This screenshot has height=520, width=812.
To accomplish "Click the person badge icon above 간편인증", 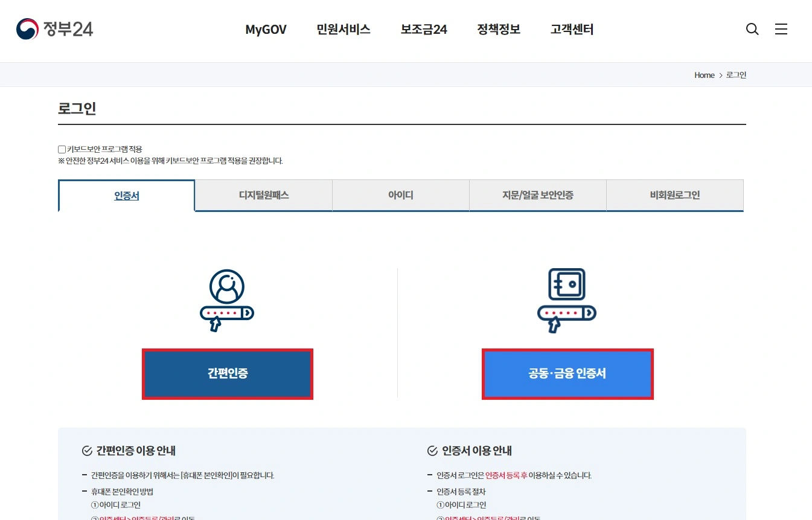I will (x=227, y=300).
